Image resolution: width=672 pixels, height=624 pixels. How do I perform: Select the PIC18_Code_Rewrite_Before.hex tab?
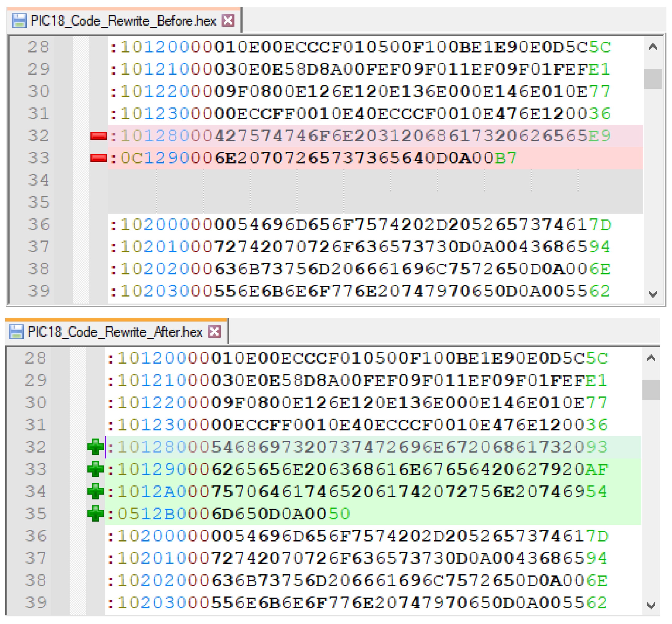123,21
